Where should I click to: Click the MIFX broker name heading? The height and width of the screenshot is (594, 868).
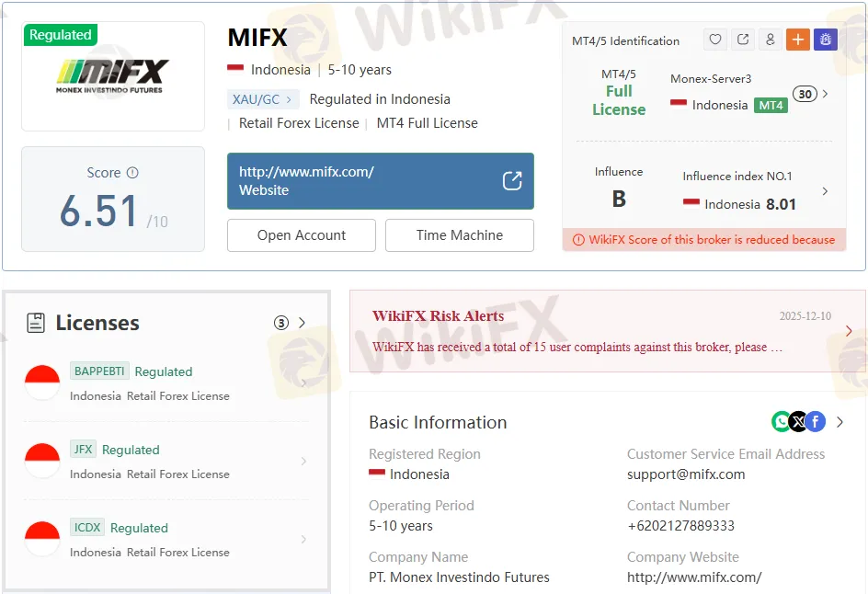257,38
